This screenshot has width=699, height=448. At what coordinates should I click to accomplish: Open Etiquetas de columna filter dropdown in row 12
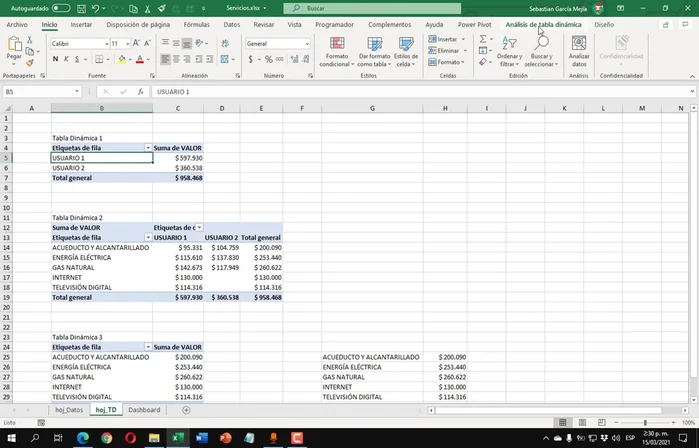[199, 228]
